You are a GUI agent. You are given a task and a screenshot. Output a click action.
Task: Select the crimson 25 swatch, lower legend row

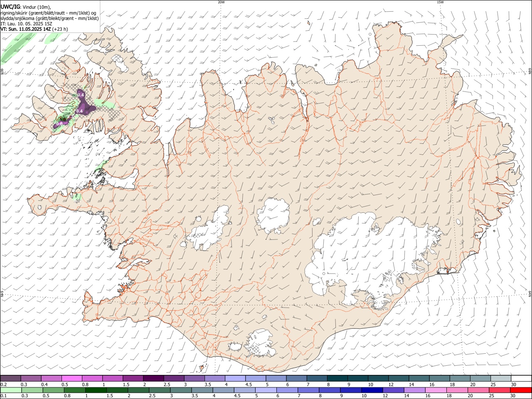click(x=499, y=390)
